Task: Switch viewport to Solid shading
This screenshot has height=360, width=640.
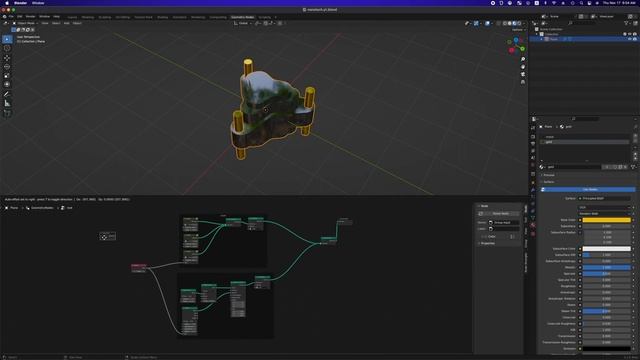Action: pos(509,23)
